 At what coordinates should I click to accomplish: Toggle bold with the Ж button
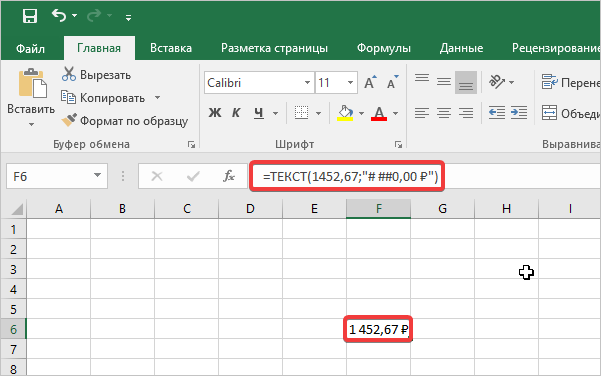[215, 113]
